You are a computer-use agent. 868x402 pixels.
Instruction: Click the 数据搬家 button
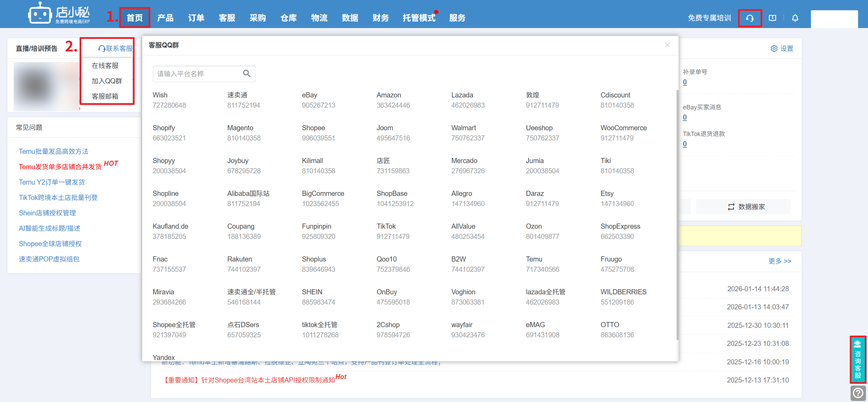click(746, 207)
